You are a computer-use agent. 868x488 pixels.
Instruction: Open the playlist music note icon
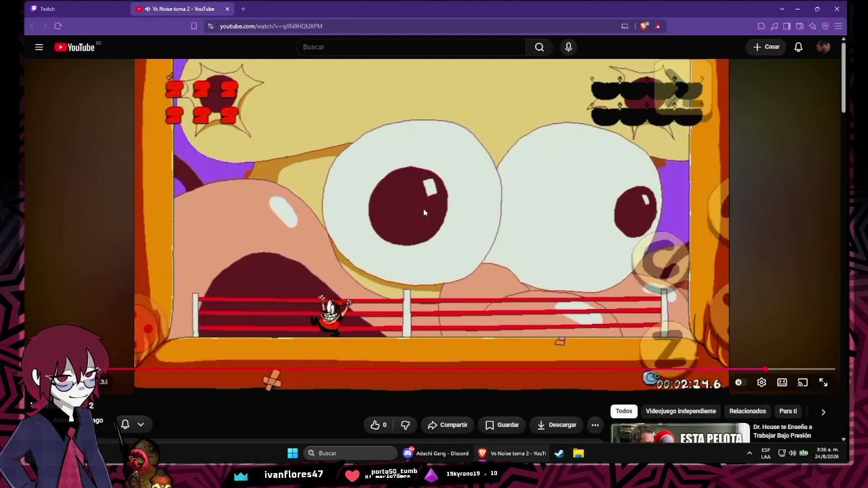tap(774, 26)
